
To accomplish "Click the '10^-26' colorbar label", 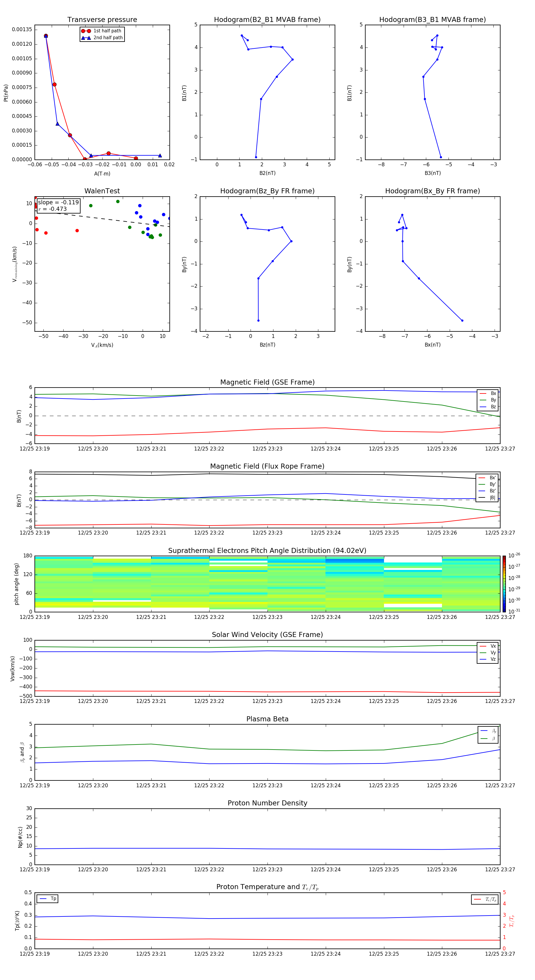I will (514, 555).
